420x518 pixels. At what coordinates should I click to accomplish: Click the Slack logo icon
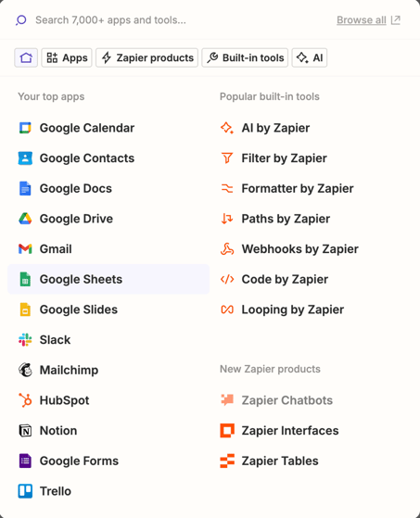25,339
